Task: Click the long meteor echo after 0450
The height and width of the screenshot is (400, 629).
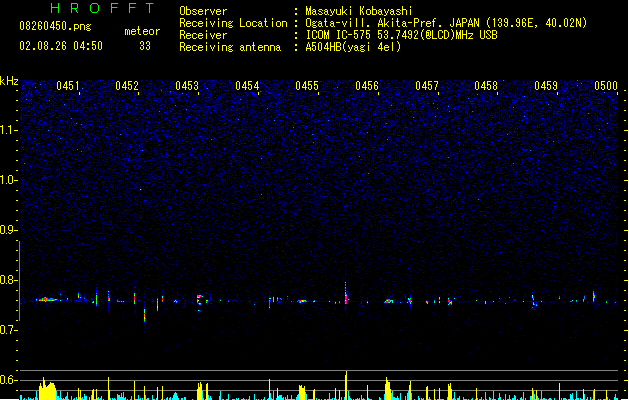Action: click(47, 299)
